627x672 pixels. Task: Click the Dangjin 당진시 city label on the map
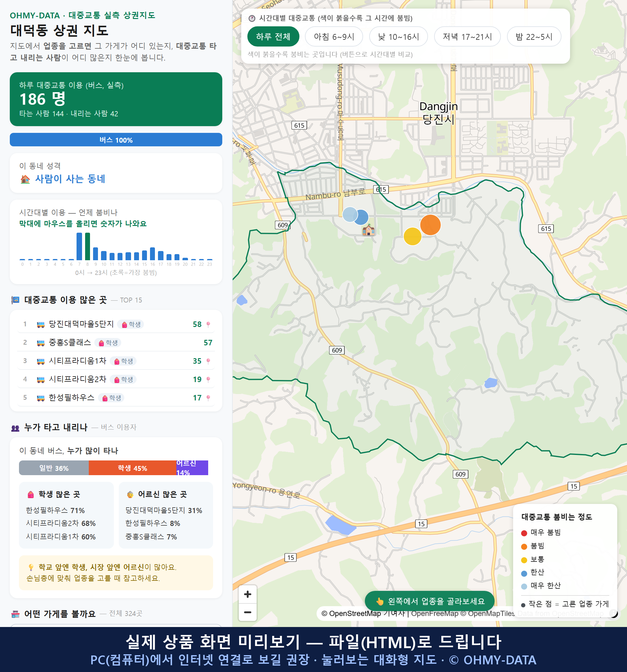tap(438, 113)
